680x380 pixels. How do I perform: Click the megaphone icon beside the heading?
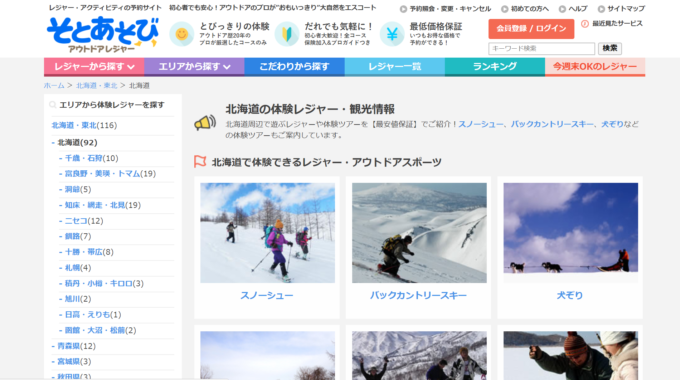tap(205, 123)
